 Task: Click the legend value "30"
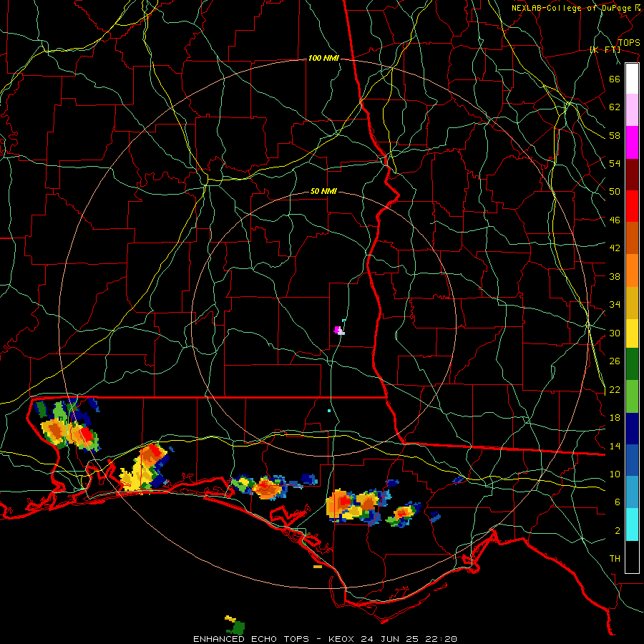coord(615,333)
